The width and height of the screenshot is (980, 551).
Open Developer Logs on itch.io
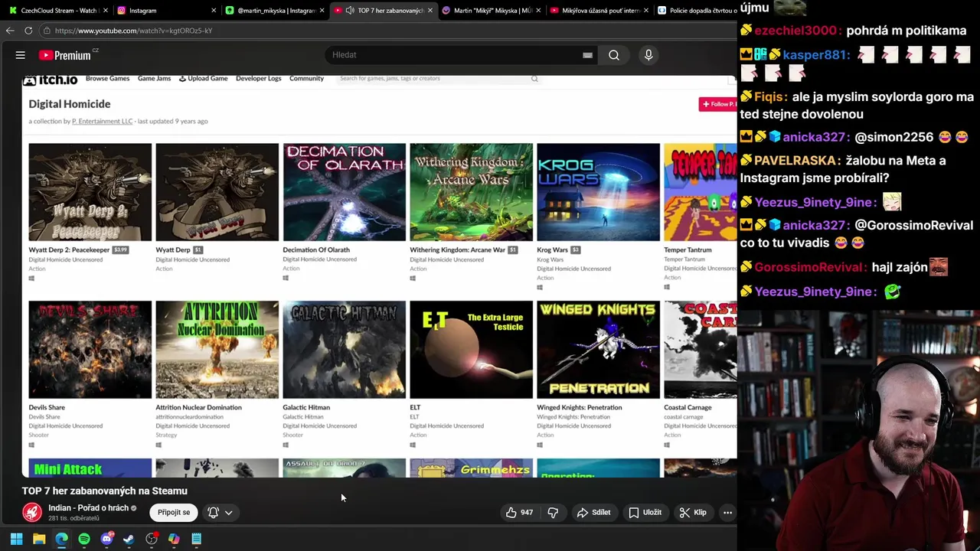[258, 78]
